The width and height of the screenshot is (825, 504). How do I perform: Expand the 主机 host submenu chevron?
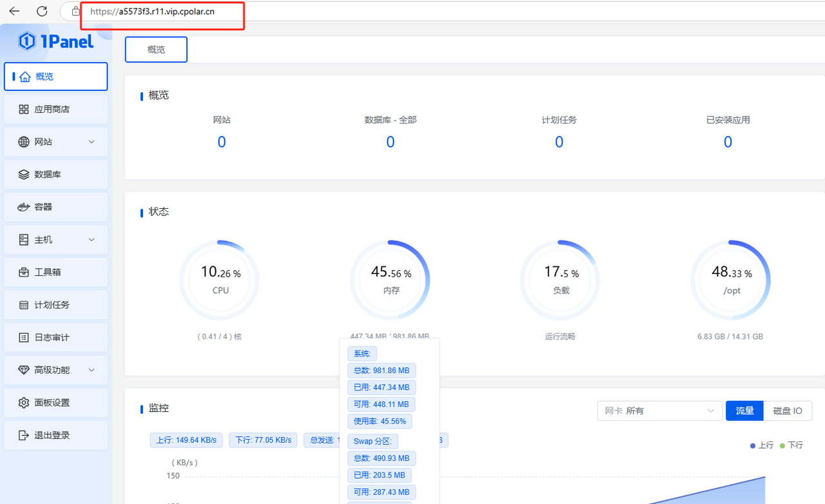click(x=92, y=240)
